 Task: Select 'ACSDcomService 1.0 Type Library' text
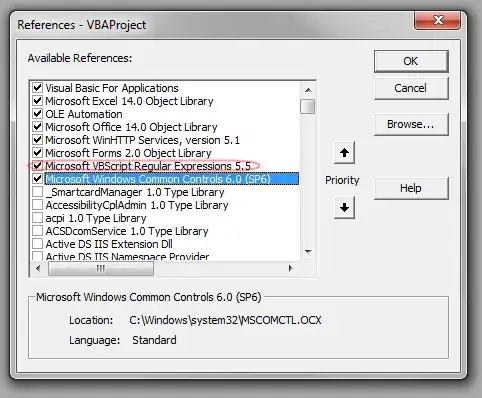pos(127,231)
